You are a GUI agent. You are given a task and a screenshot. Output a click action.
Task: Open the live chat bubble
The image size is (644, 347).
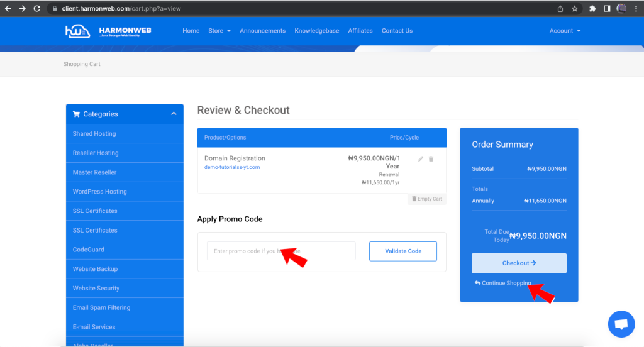tap(621, 324)
